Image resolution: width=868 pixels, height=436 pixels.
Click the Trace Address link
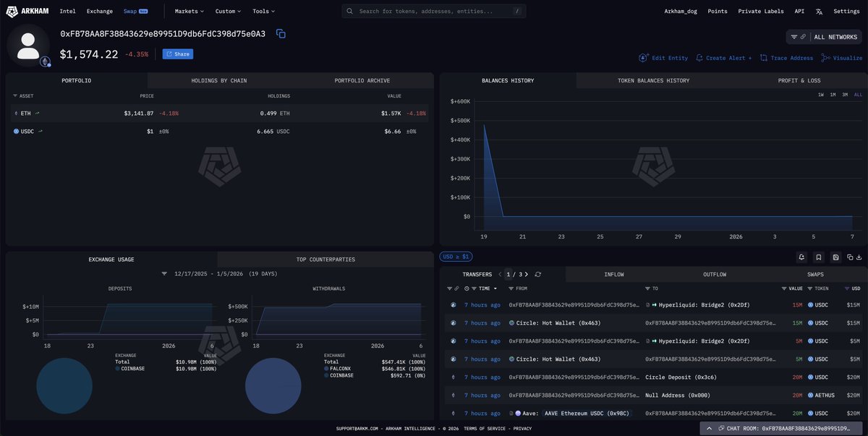coord(786,58)
